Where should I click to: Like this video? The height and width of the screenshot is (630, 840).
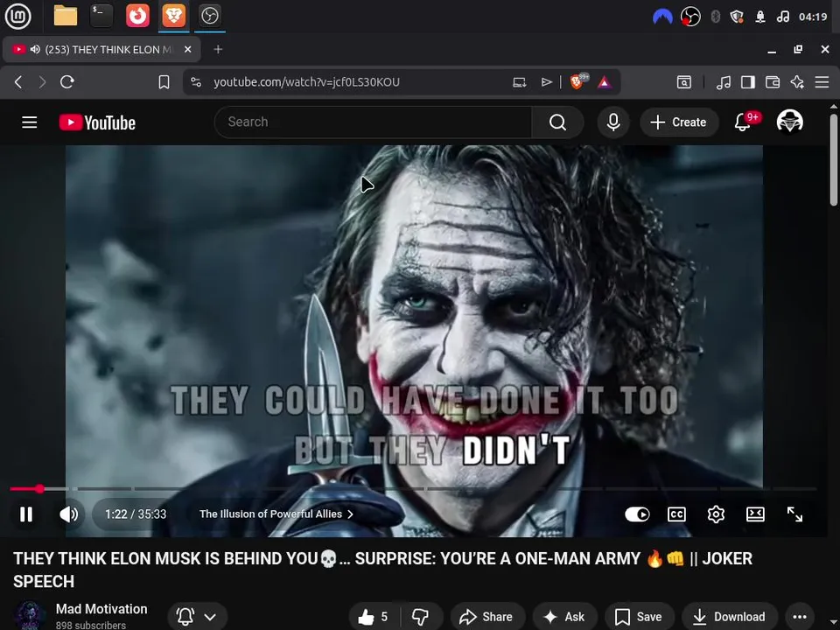pos(374,617)
